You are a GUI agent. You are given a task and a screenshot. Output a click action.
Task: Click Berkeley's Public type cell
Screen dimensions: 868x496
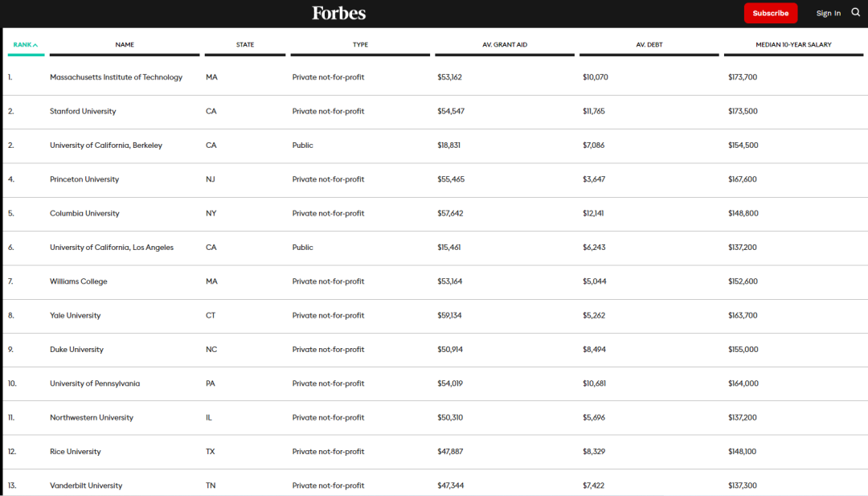click(303, 145)
